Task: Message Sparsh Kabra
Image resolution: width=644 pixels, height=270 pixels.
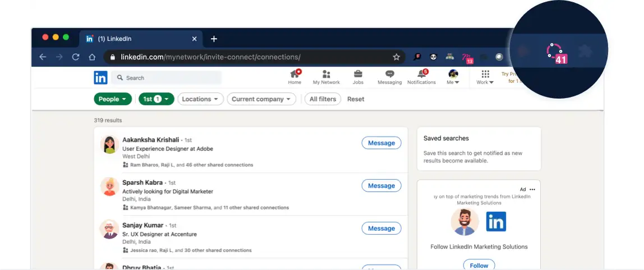Action: (x=381, y=185)
